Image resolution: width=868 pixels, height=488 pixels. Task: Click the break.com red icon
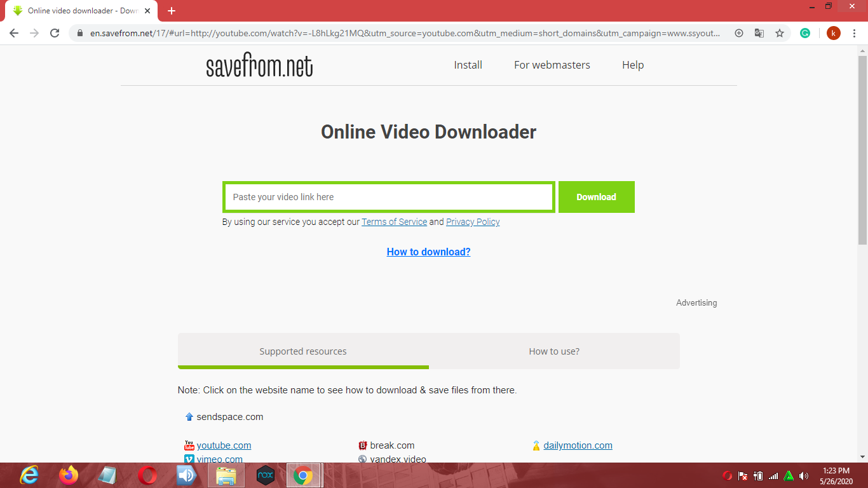pos(363,445)
